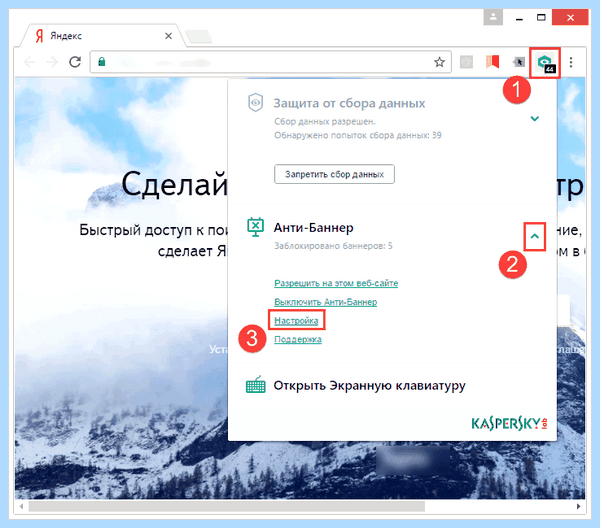Viewport: 600px width, 528px height.
Task: Click the scrollbar right arrow
Action: tap(579, 506)
